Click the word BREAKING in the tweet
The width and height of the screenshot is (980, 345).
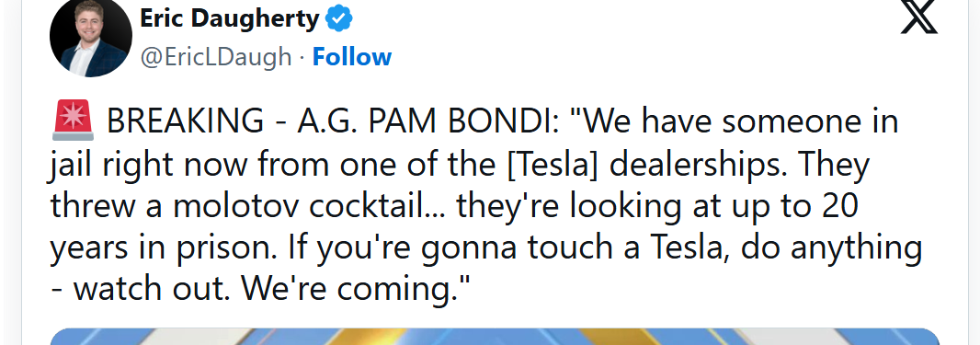185,121
